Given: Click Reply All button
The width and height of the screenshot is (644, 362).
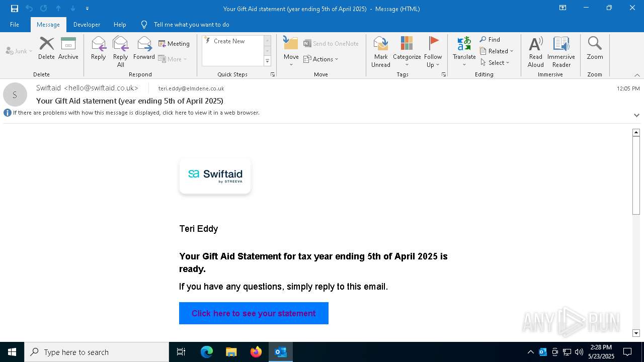Looking at the screenshot, I should pyautogui.click(x=121, y=51).
